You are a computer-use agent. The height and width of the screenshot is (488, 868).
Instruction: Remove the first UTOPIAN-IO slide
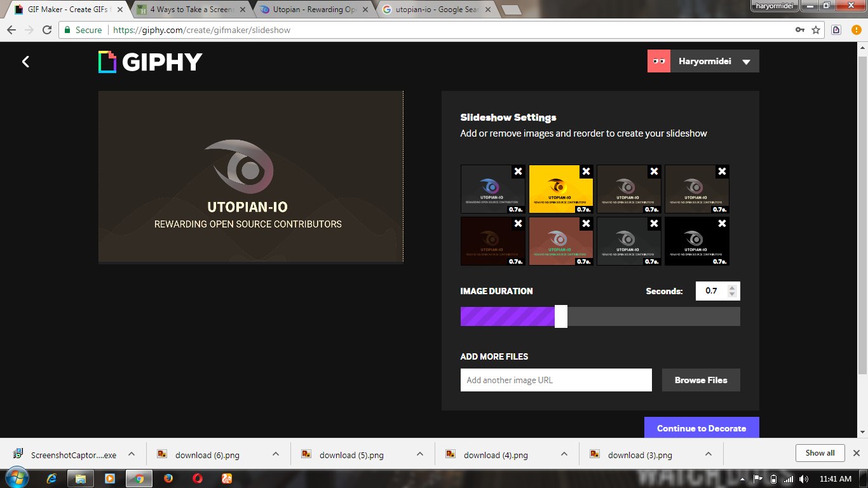[517, 171]
